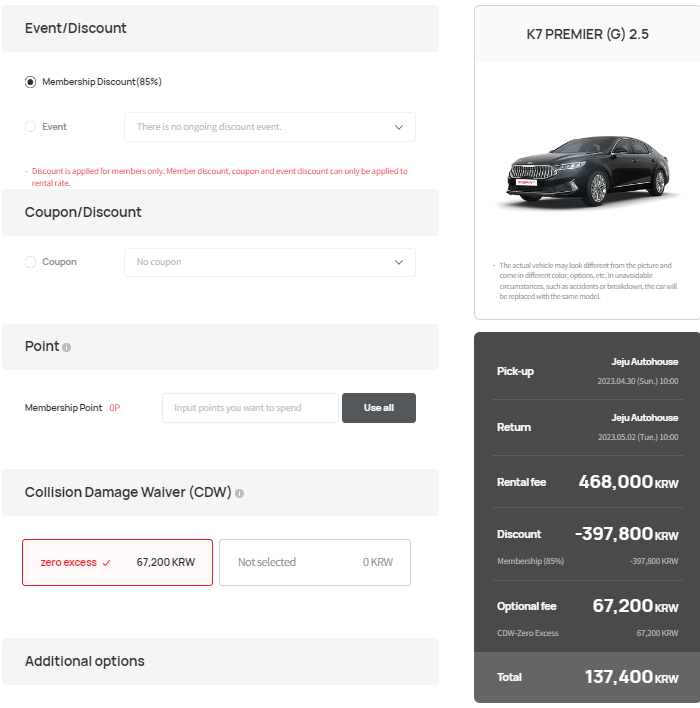Click the Collision Damage Waiver info icon
Image resolution: width=700 pixels, height=708 pixels.
pyautogui.click(x=240, y=494)
